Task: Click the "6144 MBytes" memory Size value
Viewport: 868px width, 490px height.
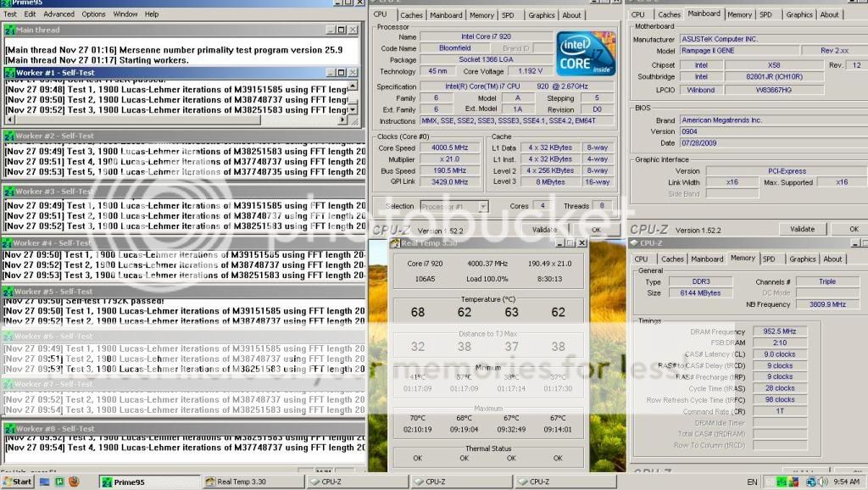Action: [x=700, y=293]
